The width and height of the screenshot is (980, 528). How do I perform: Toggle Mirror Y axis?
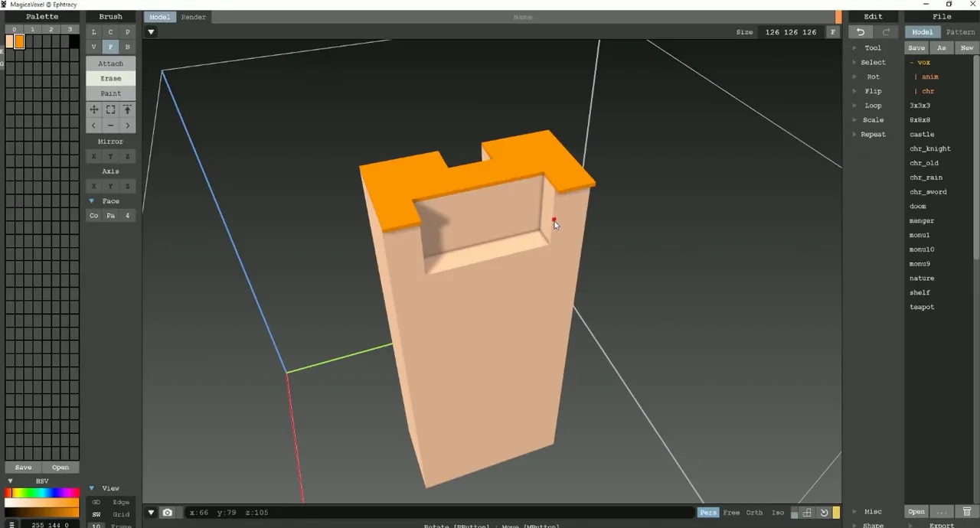110,156
